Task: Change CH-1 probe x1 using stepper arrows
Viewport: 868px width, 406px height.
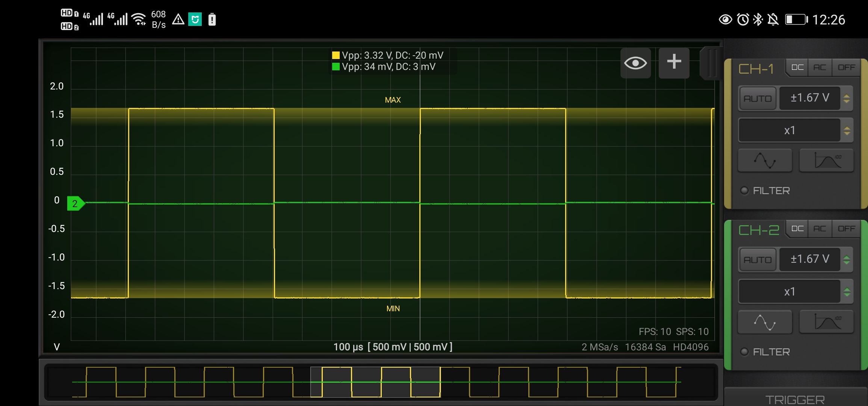Action: tap(847, 131)
